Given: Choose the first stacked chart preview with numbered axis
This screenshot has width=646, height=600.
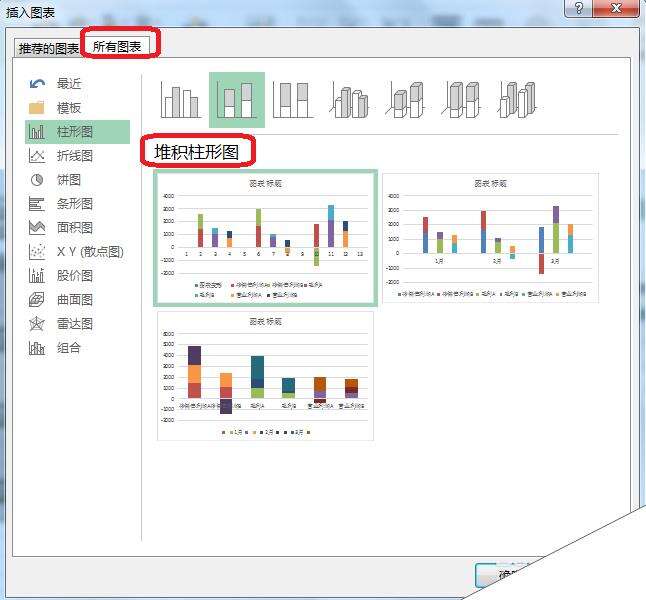Looking at the screenshot, I should (265, 238).
